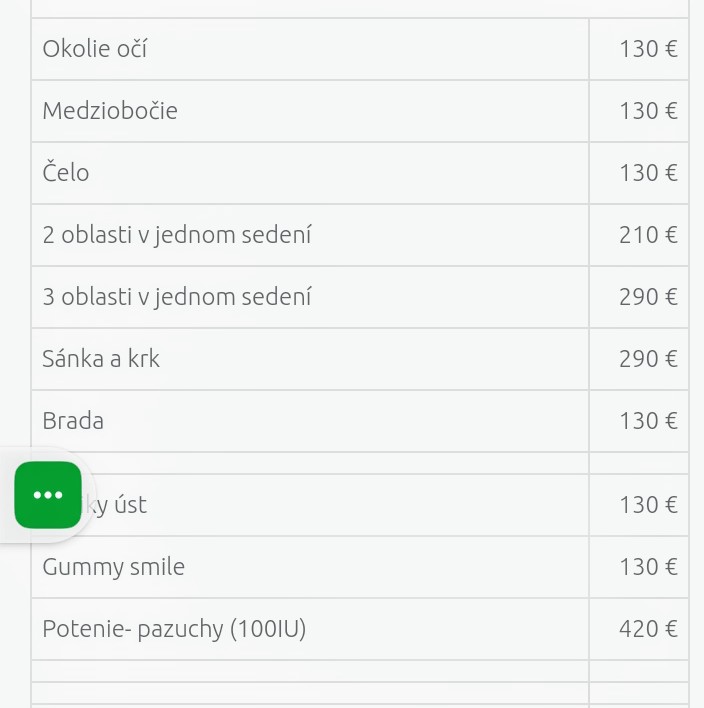
Task: Select the 'Sánka a krk' row
Action: (x=101, y=359)
